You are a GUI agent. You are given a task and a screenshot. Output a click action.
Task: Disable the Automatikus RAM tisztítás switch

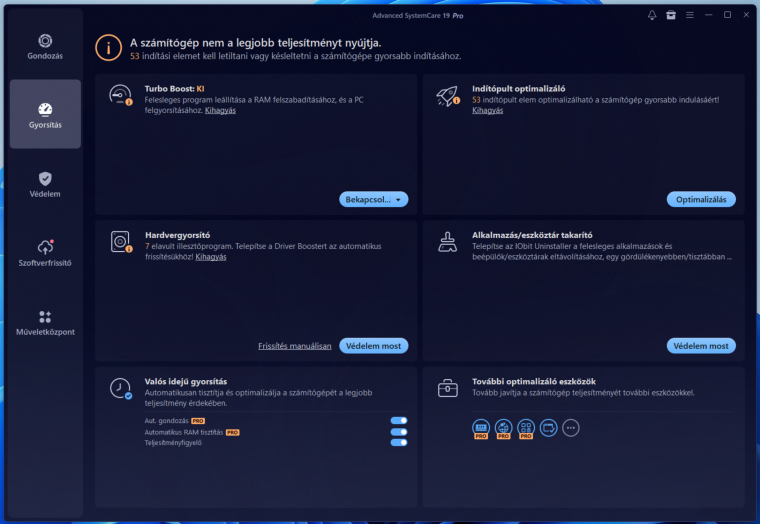point(399,432)
